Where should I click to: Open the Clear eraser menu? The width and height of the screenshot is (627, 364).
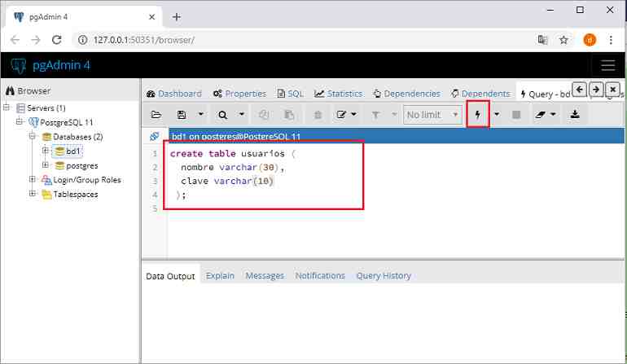tap(546, 115)
